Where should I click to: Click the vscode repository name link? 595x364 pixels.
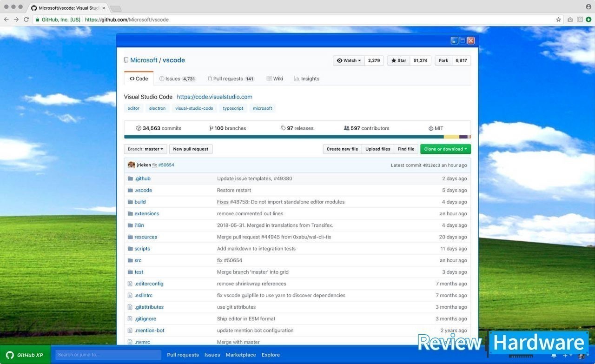pyautogui.click(x=174, y=60)
